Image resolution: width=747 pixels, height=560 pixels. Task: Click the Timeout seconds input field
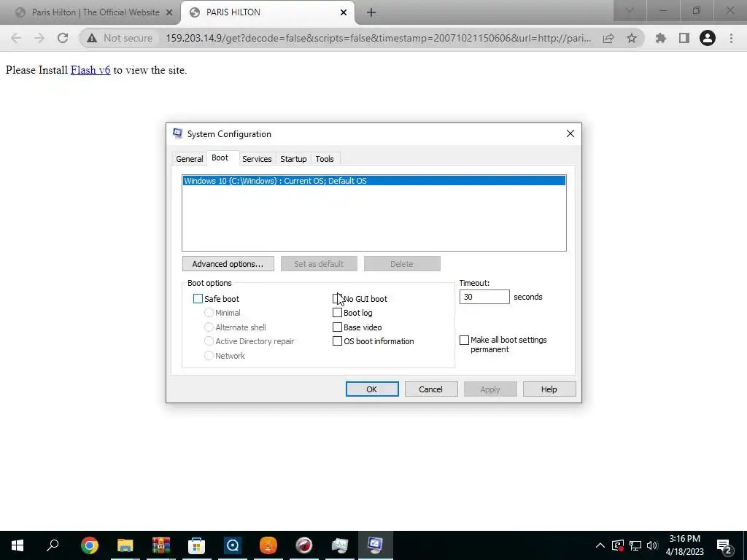pos(484,297)
